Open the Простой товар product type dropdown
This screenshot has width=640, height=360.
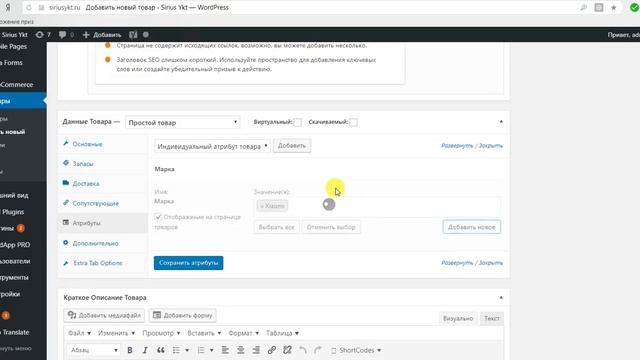coord(182,122)
